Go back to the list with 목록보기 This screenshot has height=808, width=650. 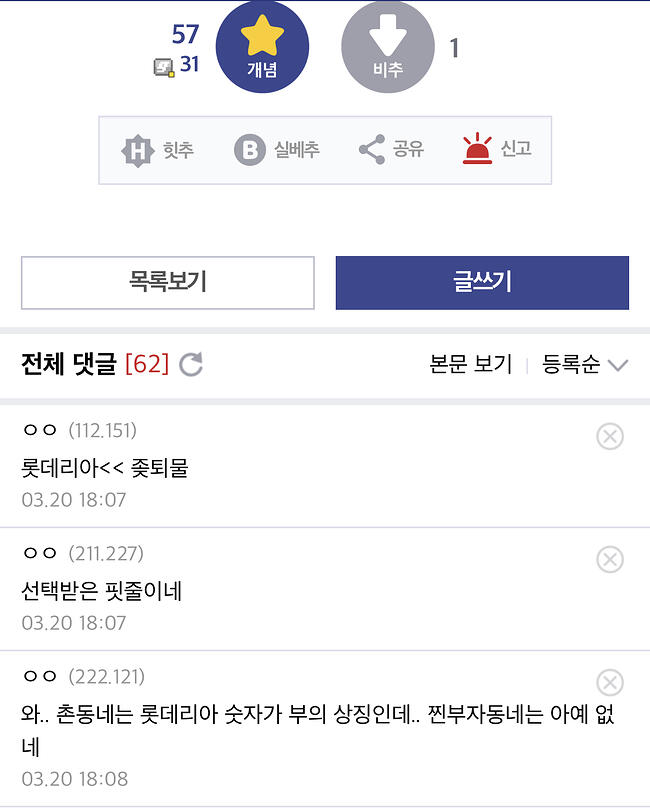point(168,283)
